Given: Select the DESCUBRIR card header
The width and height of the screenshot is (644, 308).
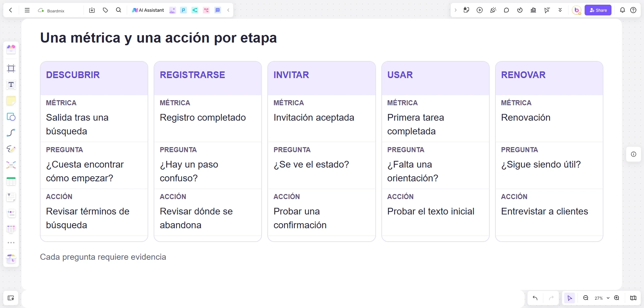Looking at the screenshot, I should (x=94, y=78).
